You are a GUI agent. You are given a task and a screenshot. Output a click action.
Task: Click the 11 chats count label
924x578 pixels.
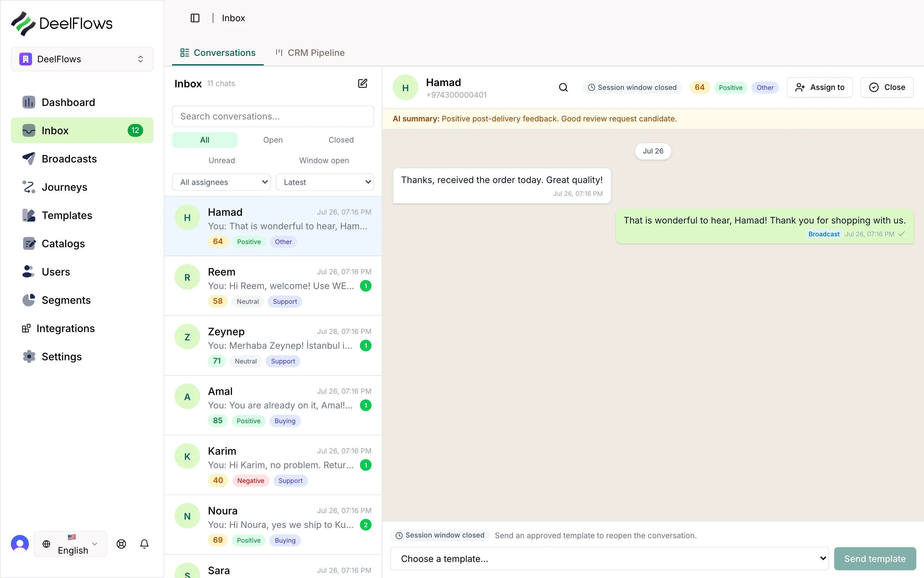[221, 83]
